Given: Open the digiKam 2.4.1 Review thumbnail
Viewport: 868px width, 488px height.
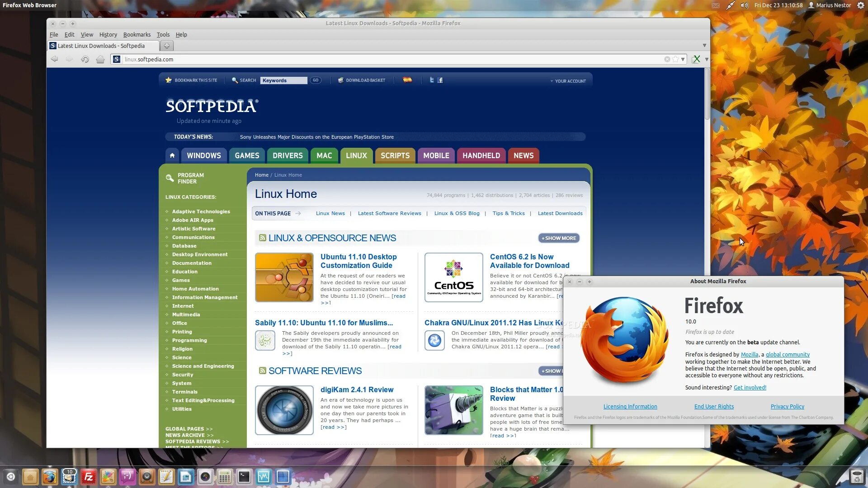Looking at the screenshot, I should point(284,410).
